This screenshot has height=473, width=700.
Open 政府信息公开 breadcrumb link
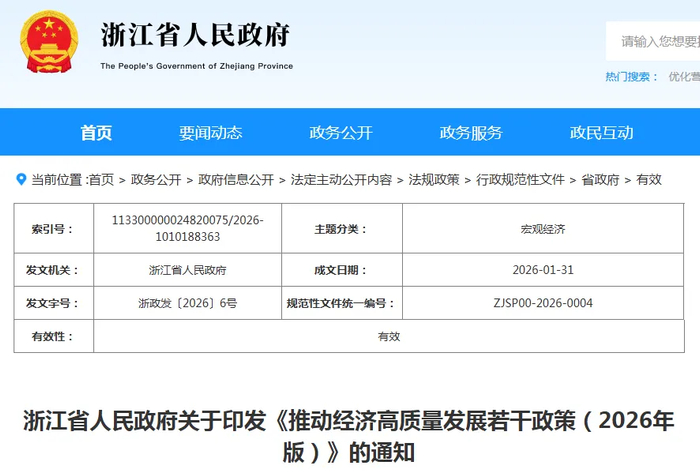(236, 180)
